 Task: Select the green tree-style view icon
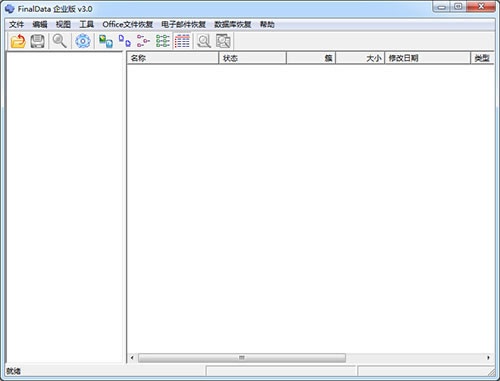tap(163, 41)
